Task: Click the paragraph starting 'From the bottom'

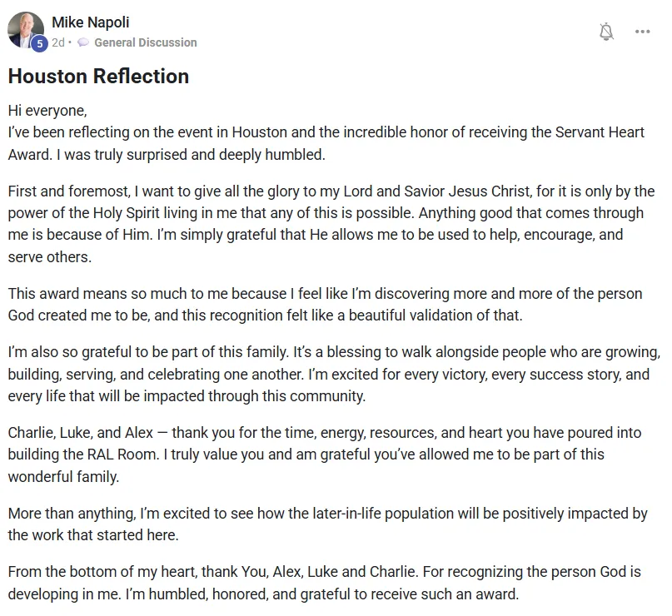Action: pos(325,583)
